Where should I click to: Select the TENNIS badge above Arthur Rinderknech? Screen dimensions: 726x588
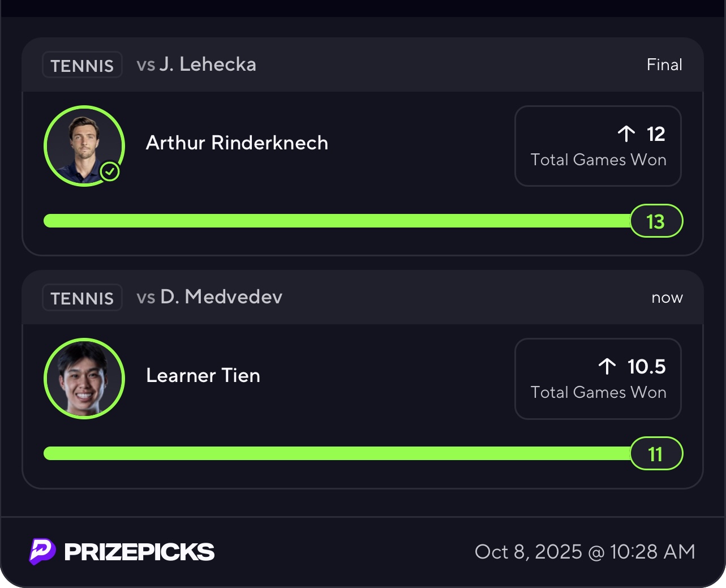coord(82,65)
